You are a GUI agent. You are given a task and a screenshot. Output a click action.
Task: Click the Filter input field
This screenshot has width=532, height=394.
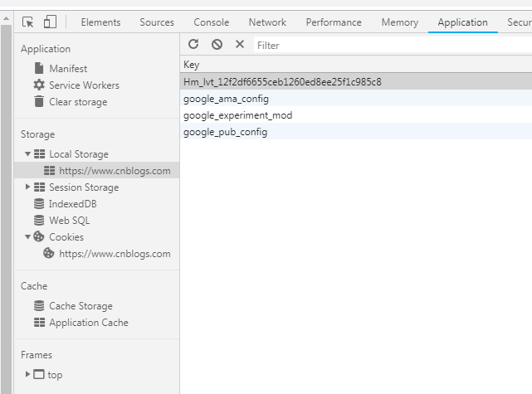click(390, 45)
